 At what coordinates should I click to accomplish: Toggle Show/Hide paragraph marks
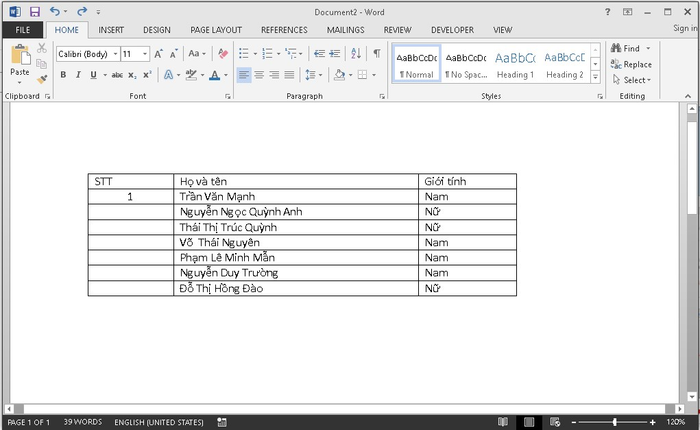[x=377, y=54]
